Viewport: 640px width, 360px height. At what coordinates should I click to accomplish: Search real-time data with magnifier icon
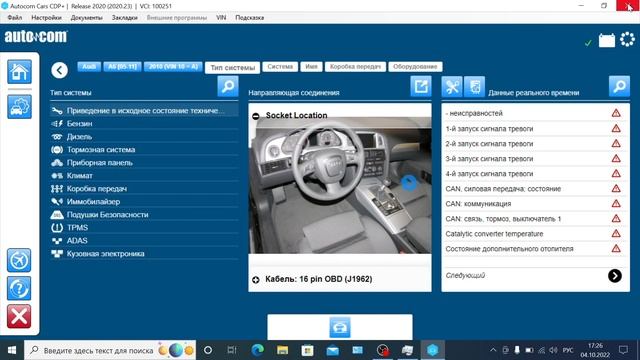click(619, 86)
